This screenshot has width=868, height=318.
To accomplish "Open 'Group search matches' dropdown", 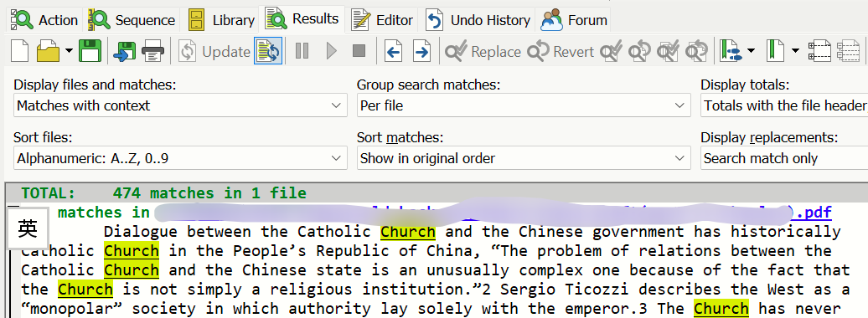I will click(524, 105).
